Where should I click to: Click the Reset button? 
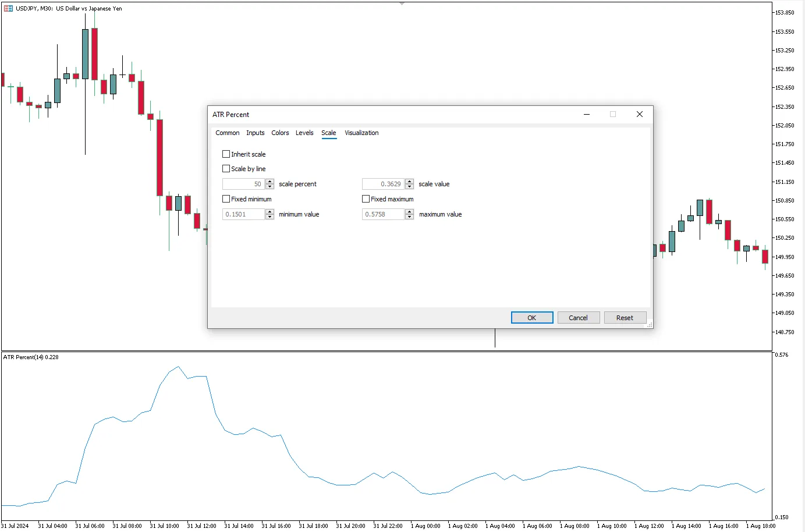tap(625, 318)
